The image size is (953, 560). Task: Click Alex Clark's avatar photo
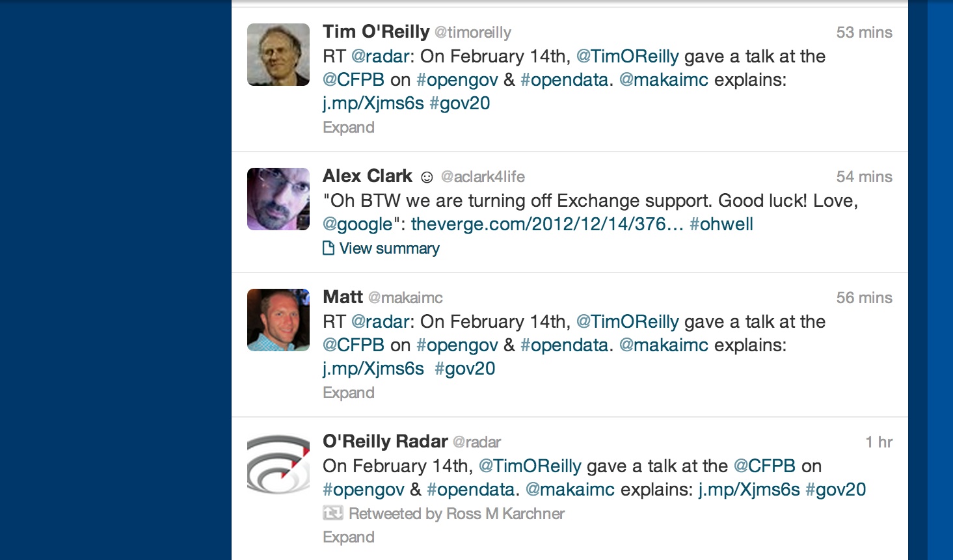(x=278, y=199)
